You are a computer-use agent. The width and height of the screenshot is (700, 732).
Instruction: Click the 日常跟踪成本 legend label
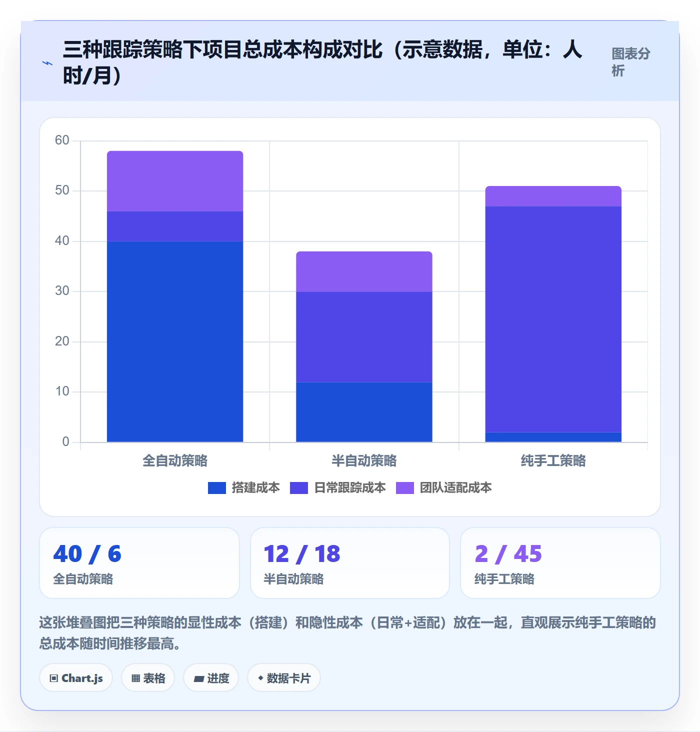[349, 488]
